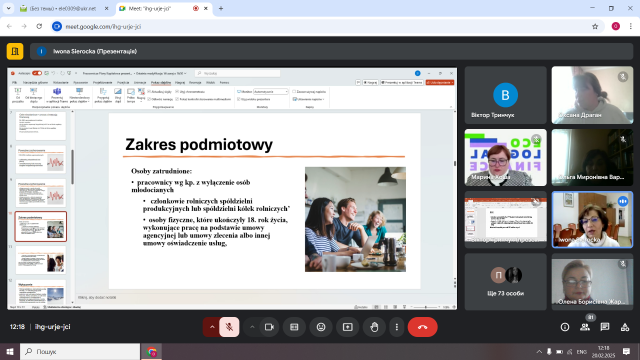The height and width of the screenshot is (360, 640).
Task: Select Iwona Sierocka video tile
Action: [592, 220]
